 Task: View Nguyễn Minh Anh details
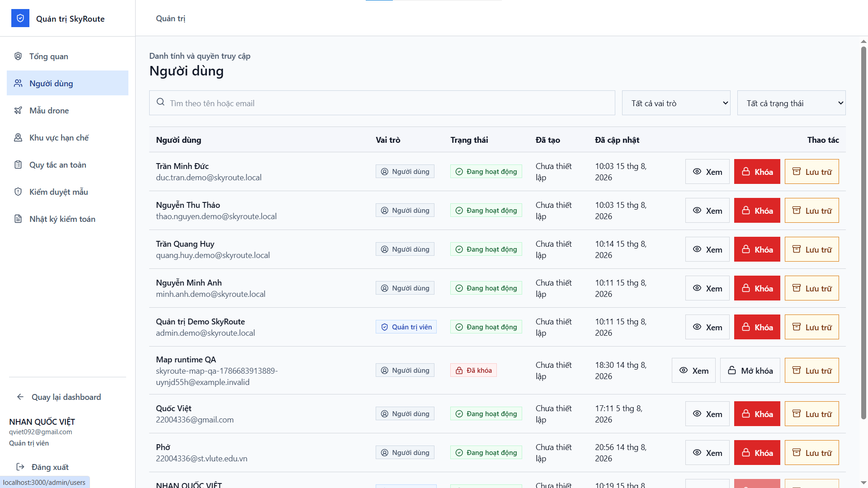click(x=707, y=288)
